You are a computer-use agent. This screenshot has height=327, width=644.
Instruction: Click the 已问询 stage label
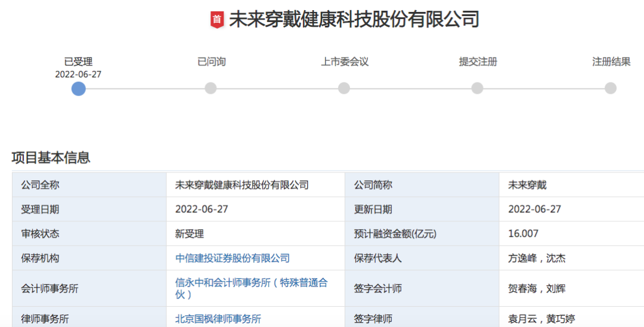212,62
